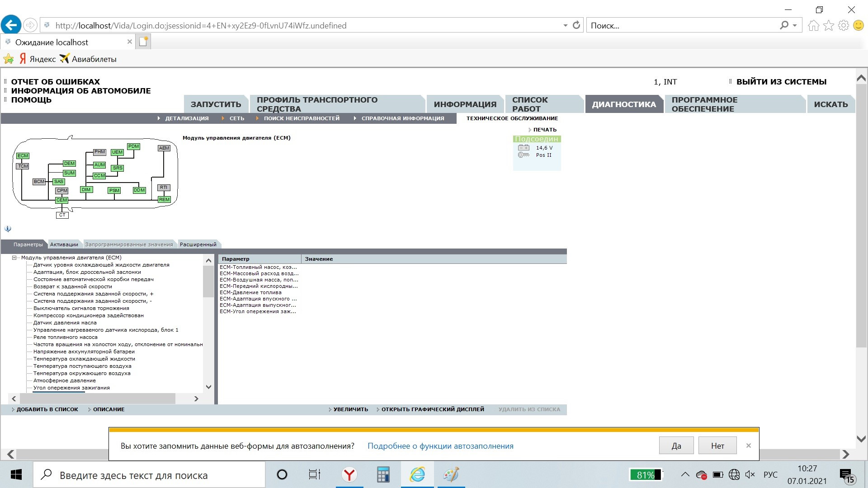Select the DIM module in network map
The width and height of the screenshot is (868, 488).
pos(86,190)
